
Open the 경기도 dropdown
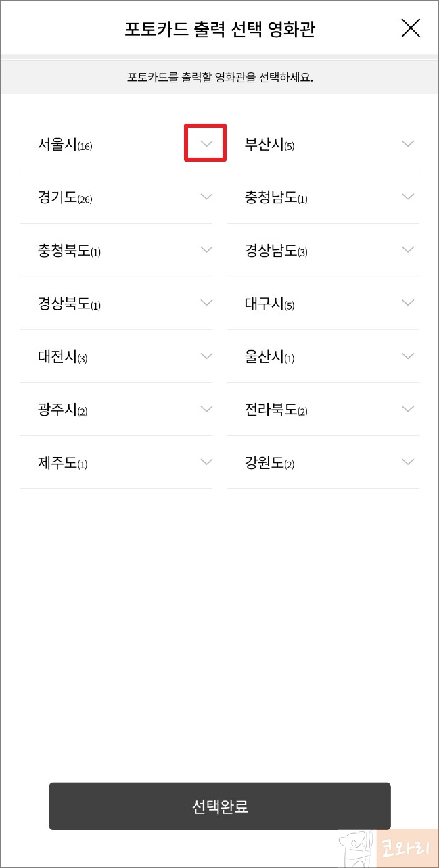pyautogui.click(x=206, y=196)
